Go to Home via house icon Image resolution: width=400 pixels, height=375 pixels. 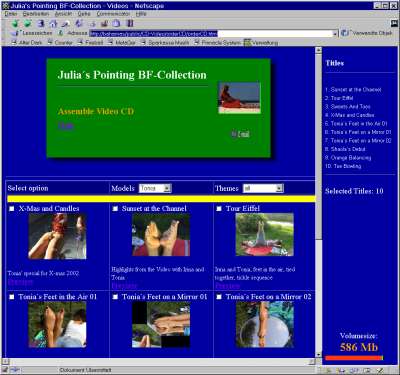53,24
